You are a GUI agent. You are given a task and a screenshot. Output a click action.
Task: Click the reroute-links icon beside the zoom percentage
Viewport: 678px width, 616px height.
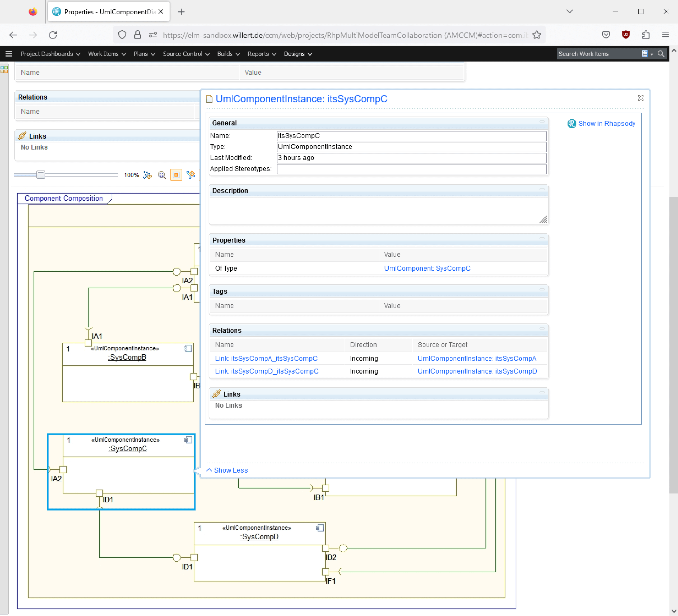147,175
